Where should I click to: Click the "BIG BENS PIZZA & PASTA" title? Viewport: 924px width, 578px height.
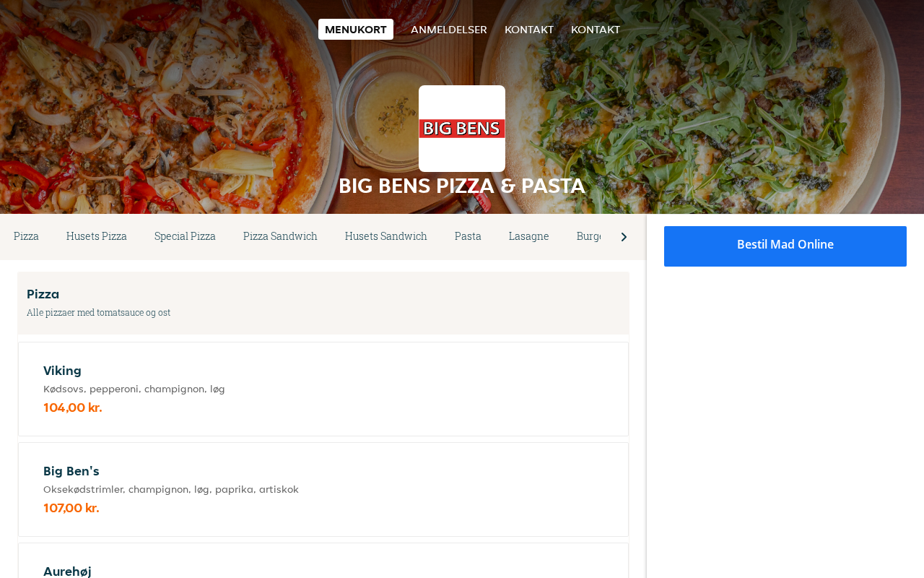pyautogui.click(x=462, y=186)
